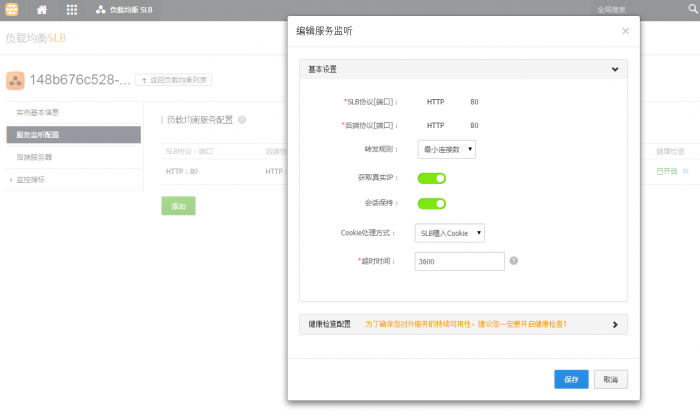
Task: Select 后端服务器 in the sidebar
Action: (35, 157)
